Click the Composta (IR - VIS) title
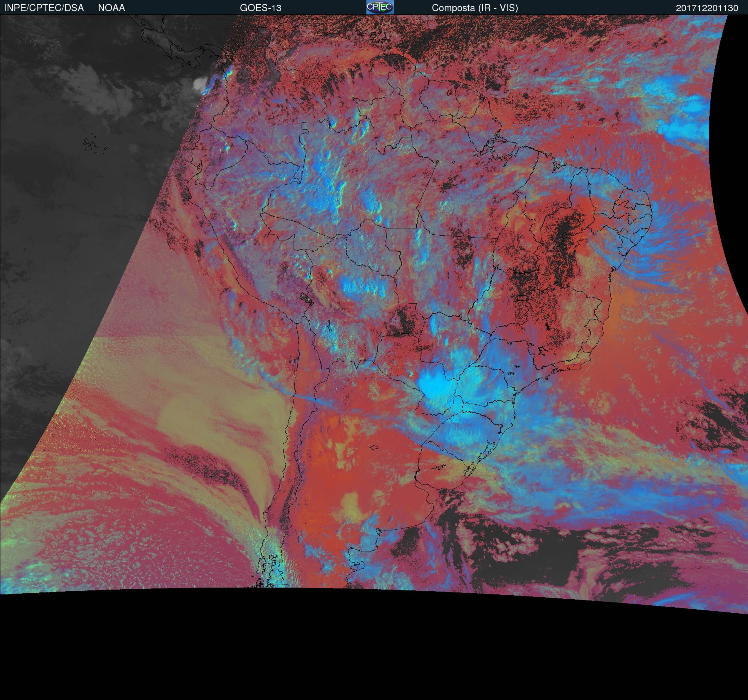Screen dimensions: 748x700 [475, 8]
